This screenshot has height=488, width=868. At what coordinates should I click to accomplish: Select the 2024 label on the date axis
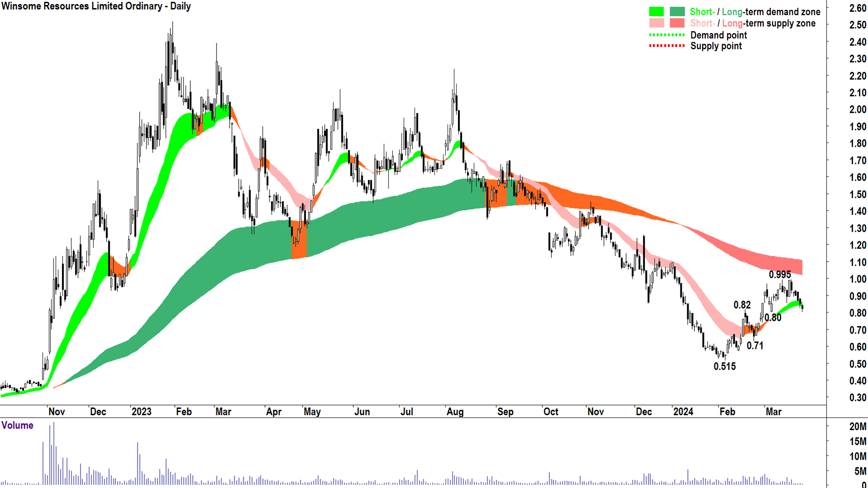[683, 412]
